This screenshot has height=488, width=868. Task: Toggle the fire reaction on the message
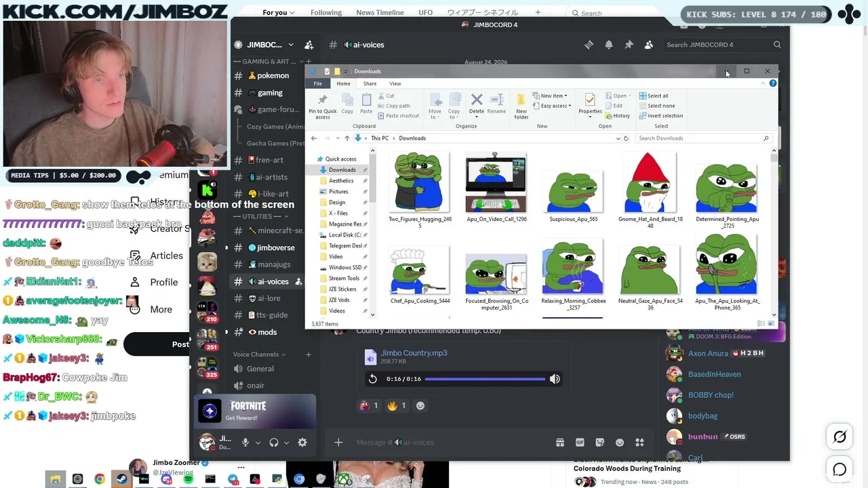coord(396,405)
